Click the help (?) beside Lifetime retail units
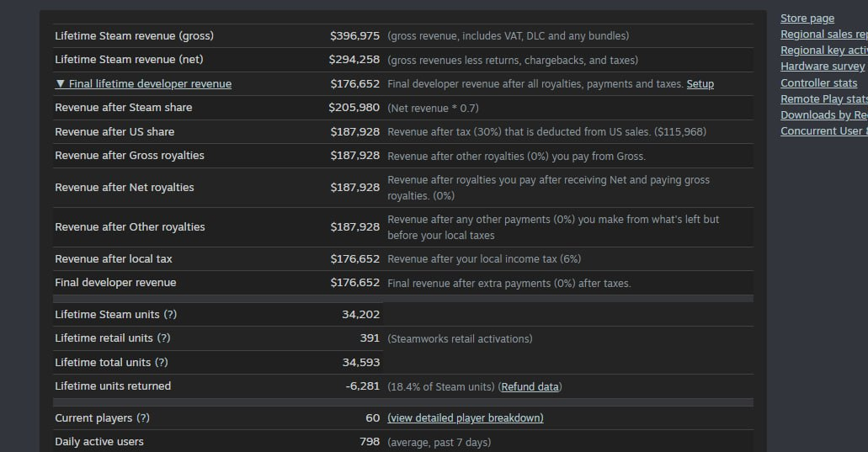868x452 pixels. [x=163, y=338]
